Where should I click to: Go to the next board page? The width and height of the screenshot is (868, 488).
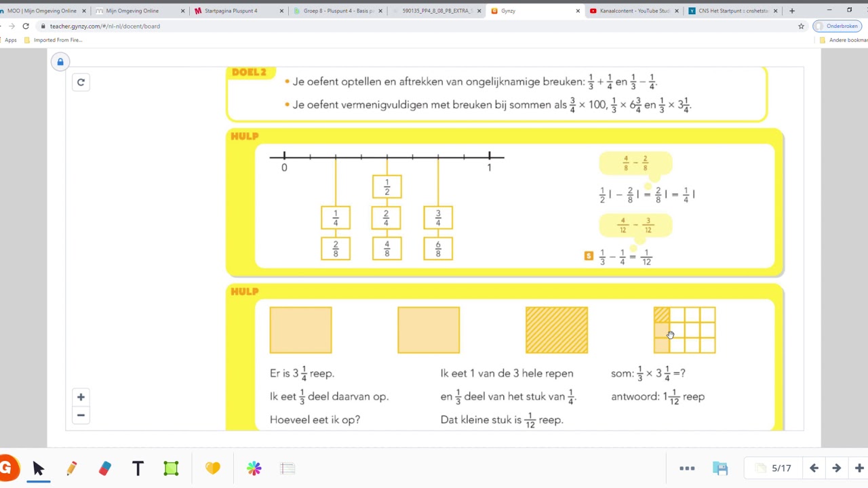tap(837, 468)
